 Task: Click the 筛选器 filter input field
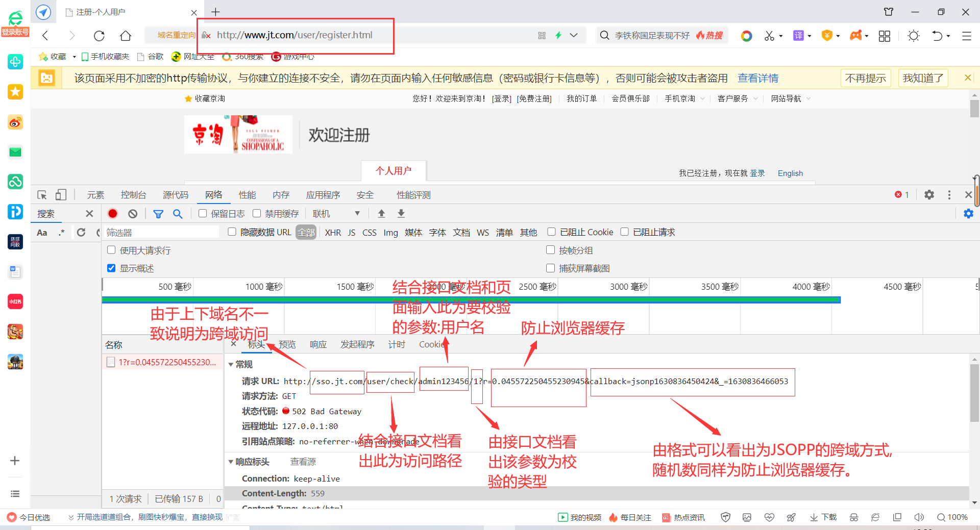pyautogui.click(x=162, y=232)
